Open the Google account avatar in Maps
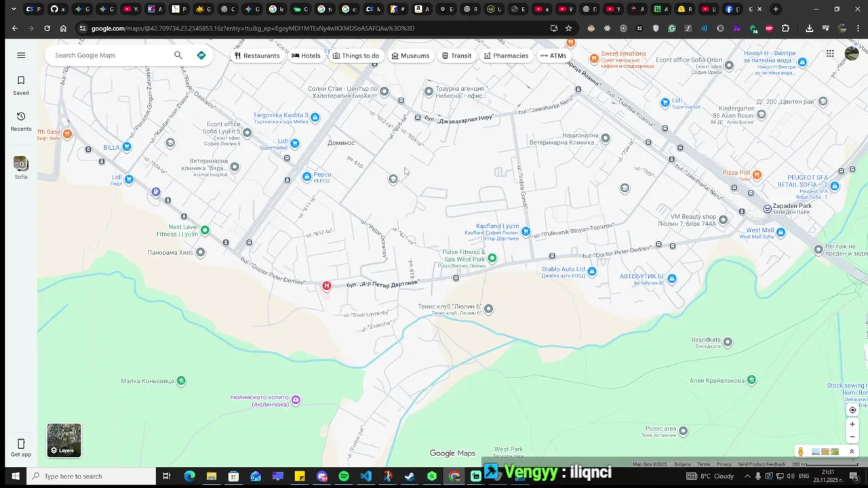This screenshot has width=868, height=488. point(852,54)
